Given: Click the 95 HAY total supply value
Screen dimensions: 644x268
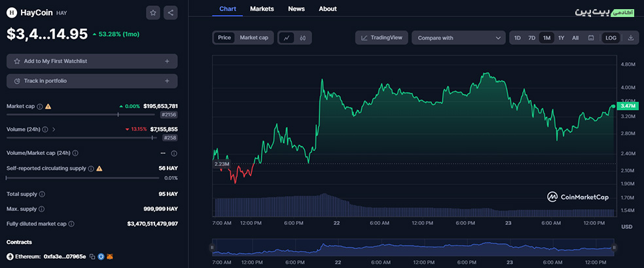Looking at the screenshot, I should click(x=168, y=193).
